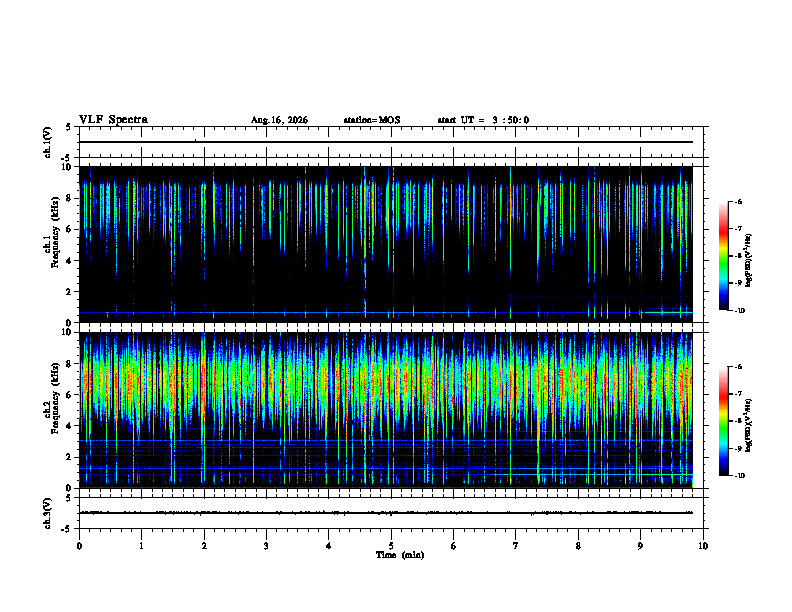Click the time axis tick label "9"
Viewport: 792px width, 612px height.
click(x=640, y=546)
